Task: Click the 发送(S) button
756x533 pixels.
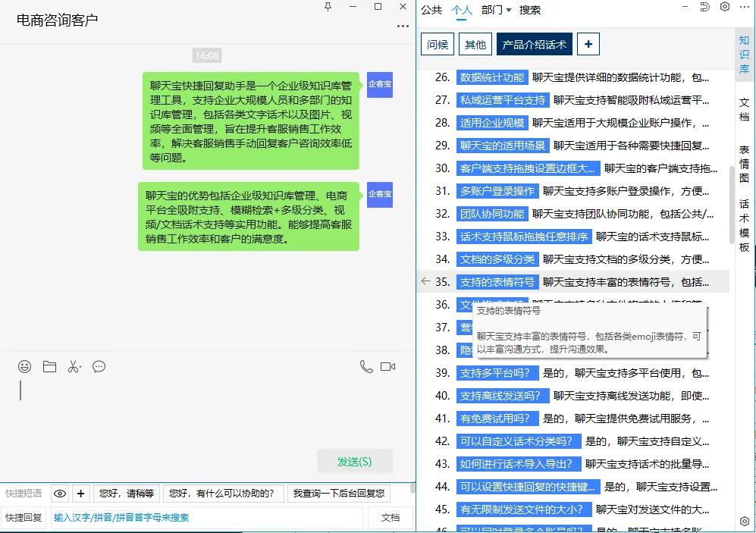Action: click(354, 462)
